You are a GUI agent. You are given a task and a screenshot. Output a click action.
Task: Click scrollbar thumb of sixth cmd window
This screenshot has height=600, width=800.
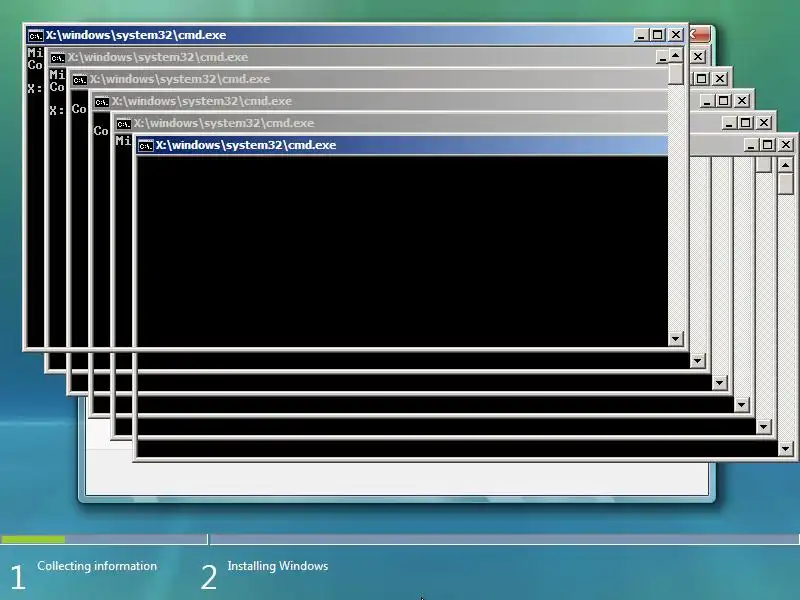tap(785, 183)
